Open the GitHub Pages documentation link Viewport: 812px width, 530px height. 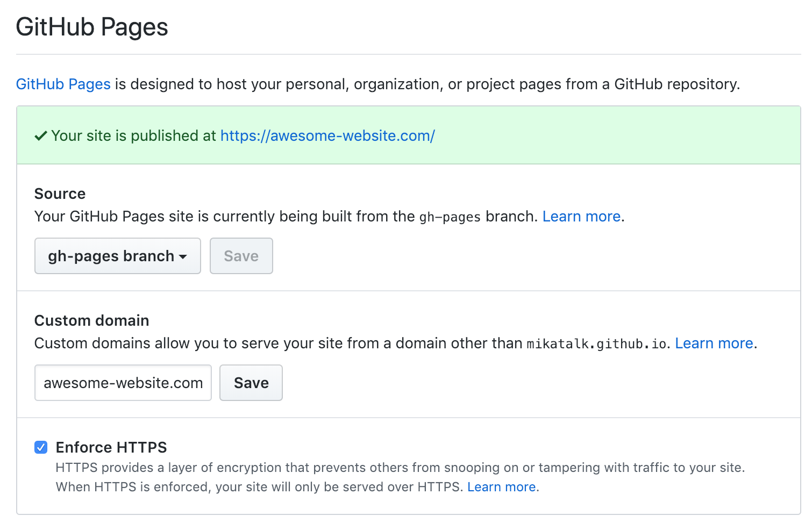point(63,84)
